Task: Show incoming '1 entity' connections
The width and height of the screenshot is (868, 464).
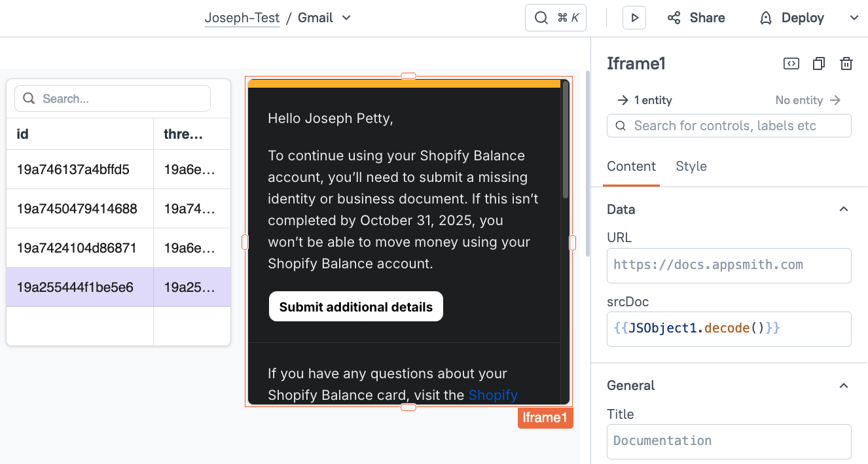Action: (645, 100)
